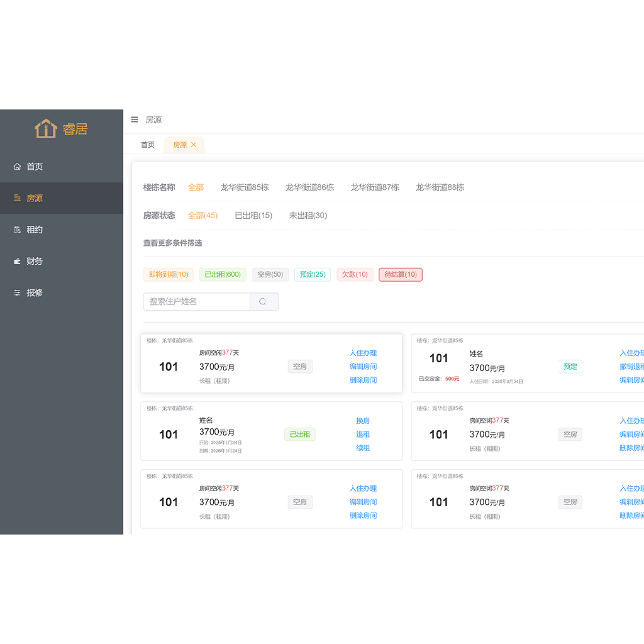Image resolution: width=644 pixels, height=644 pixels.
Task: Click the 首页 home icon in sidebar
Action: [x=18, y=167]
